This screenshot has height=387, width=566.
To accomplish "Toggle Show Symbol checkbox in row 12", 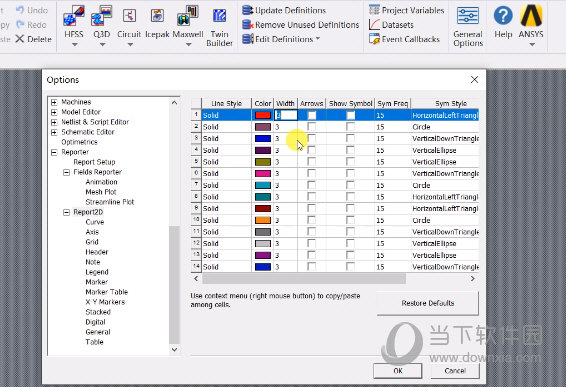I will pyautogui.click(x=350, y=243).
